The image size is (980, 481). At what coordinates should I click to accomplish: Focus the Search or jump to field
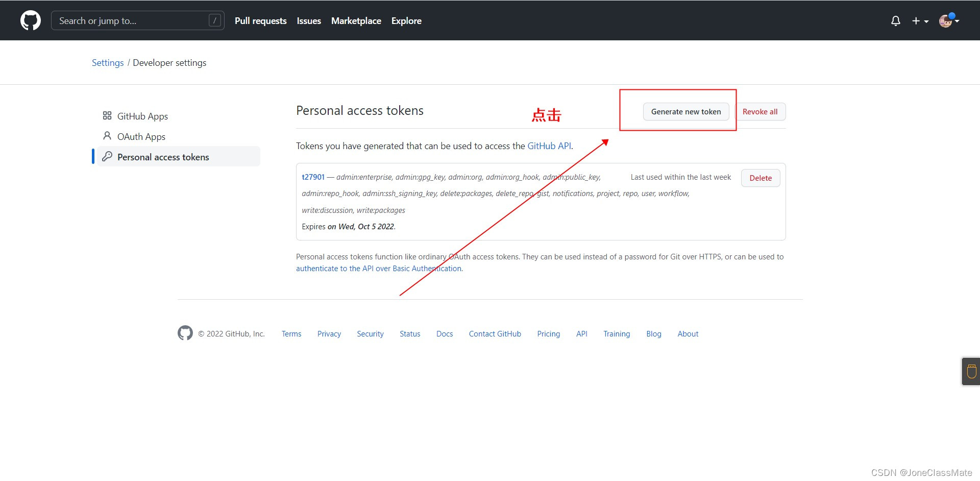138,20
